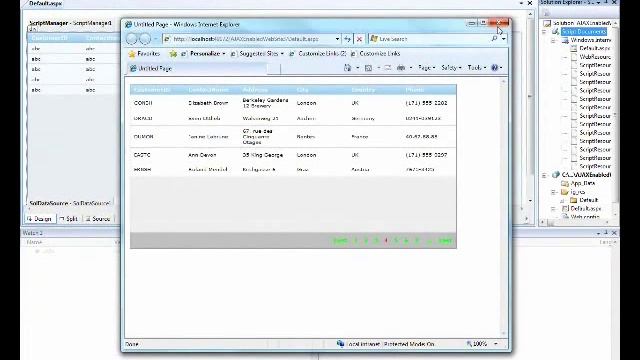Select Script Documents in Solution Explorer
640x360 pixels.
point(584,32)
